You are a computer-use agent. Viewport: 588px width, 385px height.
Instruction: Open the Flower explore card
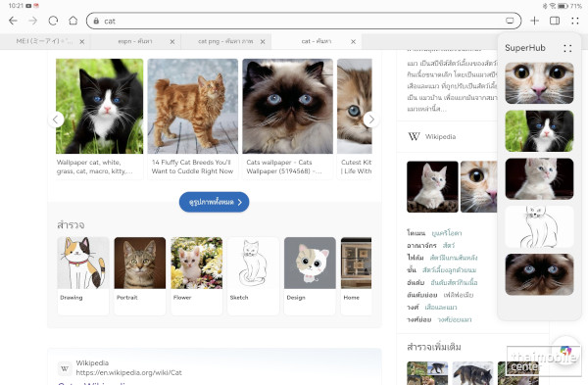197,275
